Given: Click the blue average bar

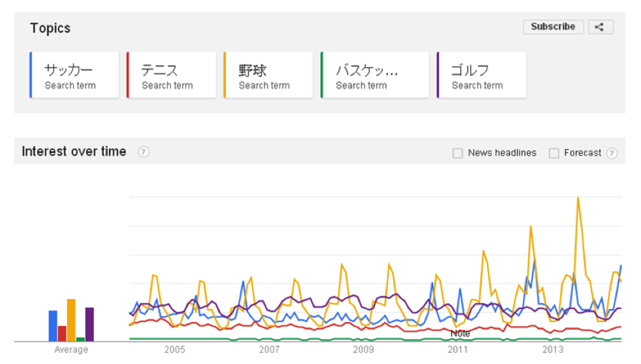Looking at the screenshot, I should [53, 326].
